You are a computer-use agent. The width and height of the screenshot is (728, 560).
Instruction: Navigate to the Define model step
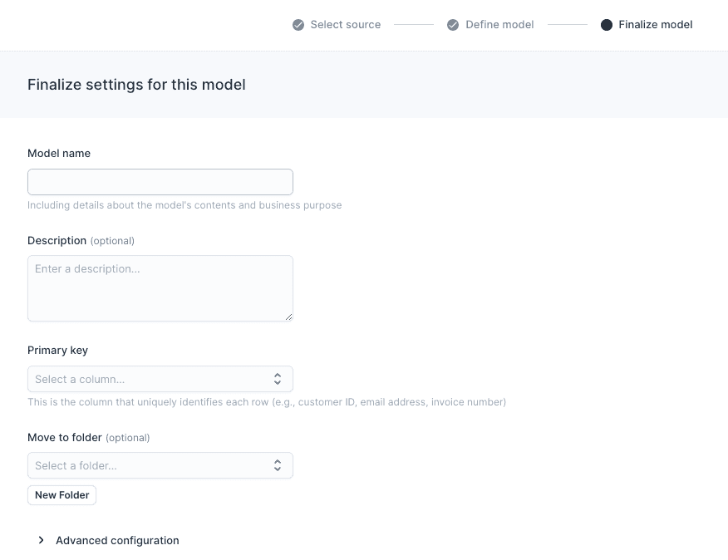click(499, 24)
